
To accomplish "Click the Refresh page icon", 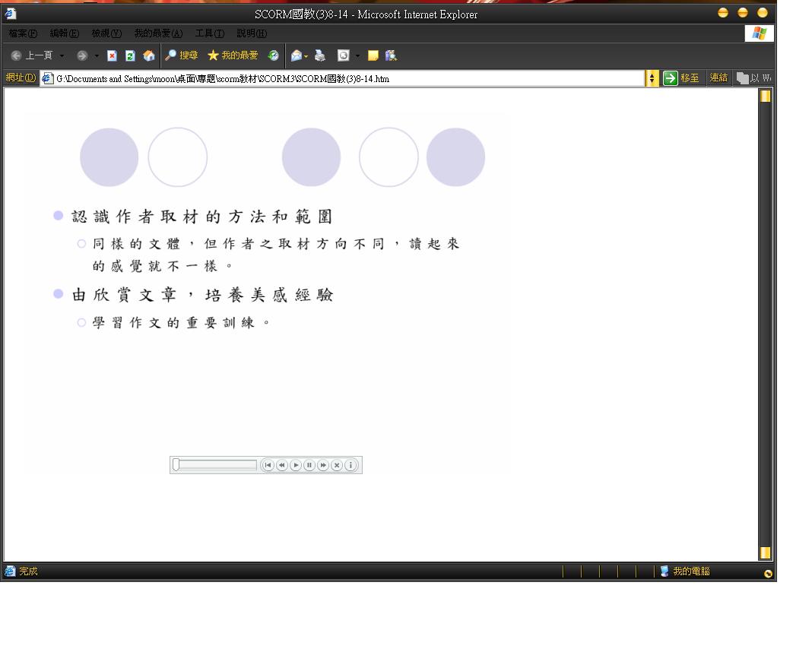I will click(x=130, y=56).
